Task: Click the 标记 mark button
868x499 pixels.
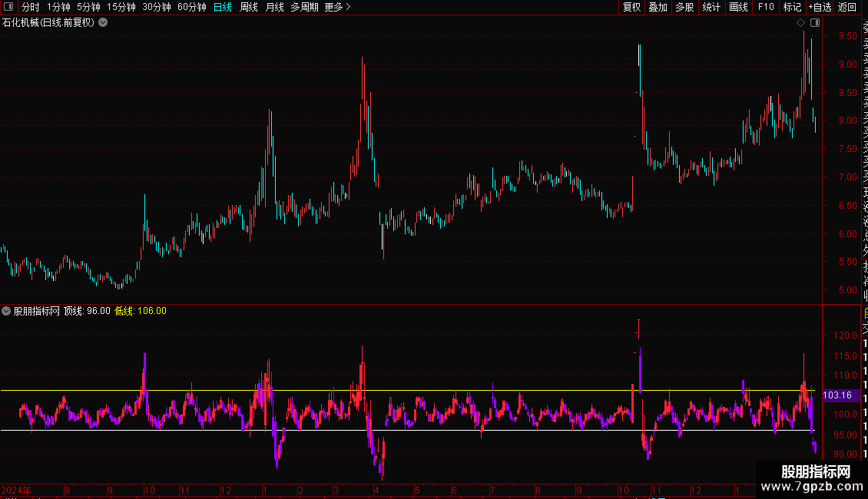Action: (792, 7)
